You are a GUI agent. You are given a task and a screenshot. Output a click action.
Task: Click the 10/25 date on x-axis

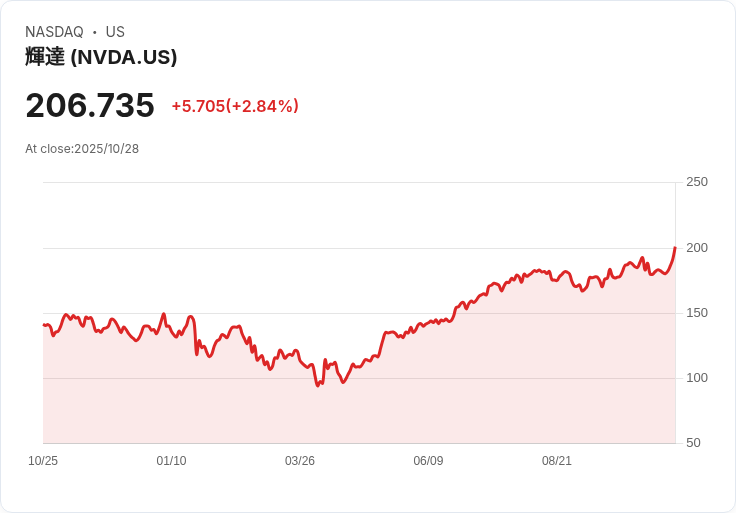pyautogui.click(x=43, y=461)
